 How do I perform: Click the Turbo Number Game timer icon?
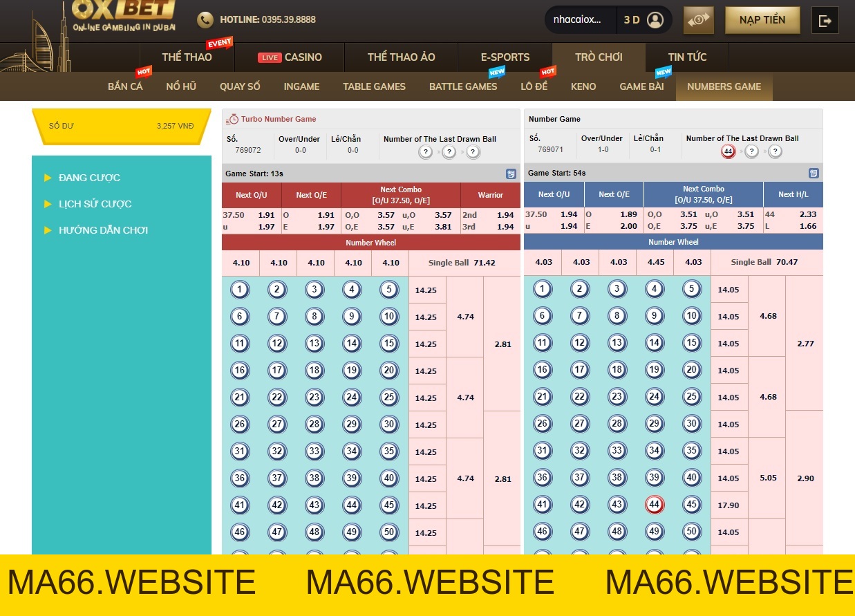[x=233, y=119]
